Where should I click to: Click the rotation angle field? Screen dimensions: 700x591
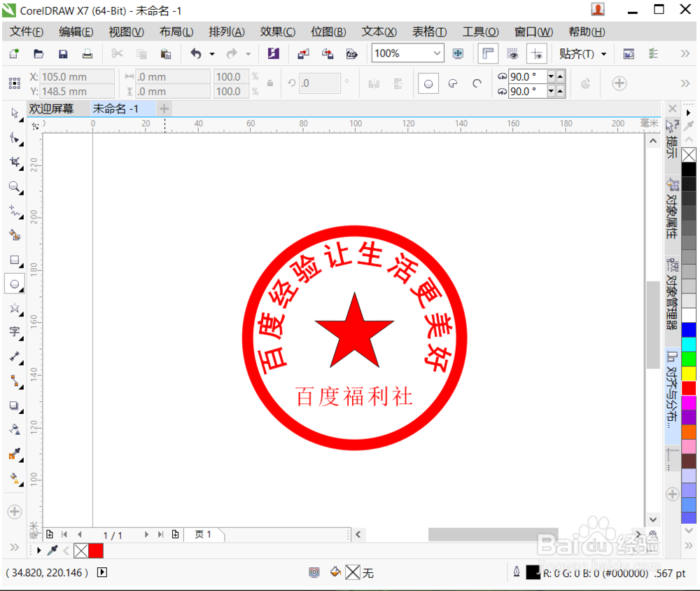(320, 83)
